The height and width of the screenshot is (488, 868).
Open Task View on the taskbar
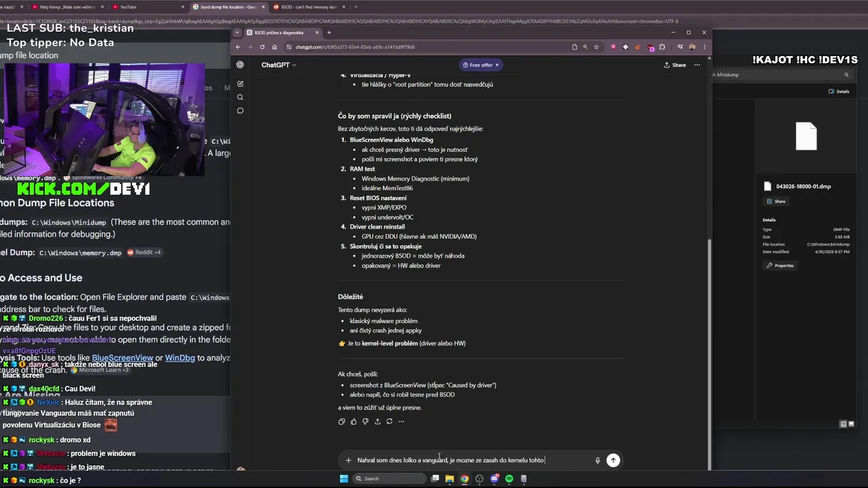click(x=435, y=479)
